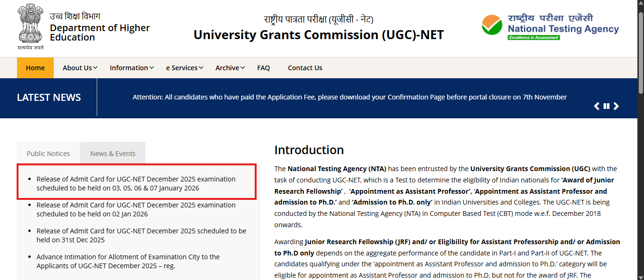Screen dimensions: 644x280
Task: Open the highlighted Admit Card notice for January 2026
Action: point(136,184)
